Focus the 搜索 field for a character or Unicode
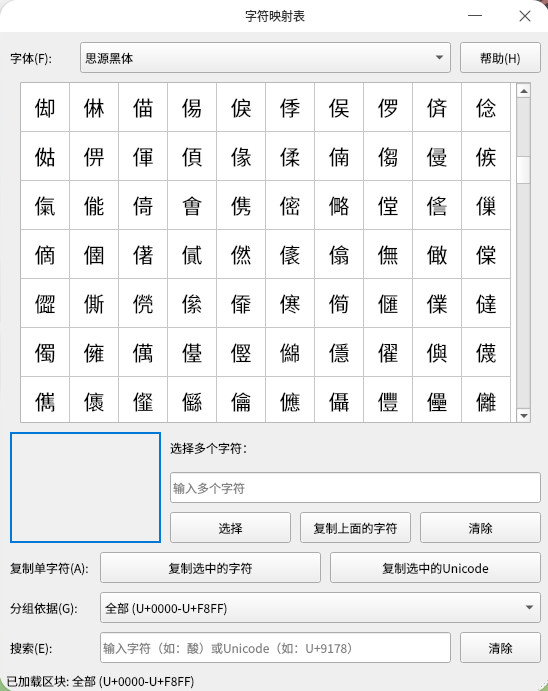The height and width of the screenshot is (691, 548). (275, 648)
